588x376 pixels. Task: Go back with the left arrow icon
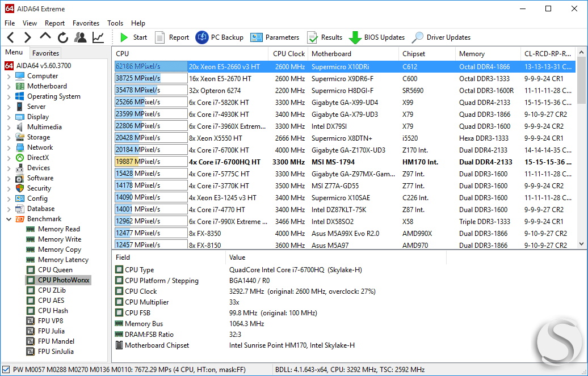point(11,37)
